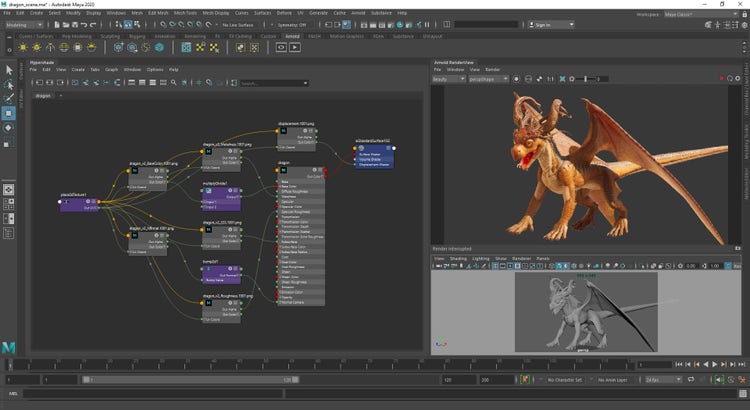Open the Arnold menu in main menu bar
This screenshot has width=750, height=410.
pos(357,13)
